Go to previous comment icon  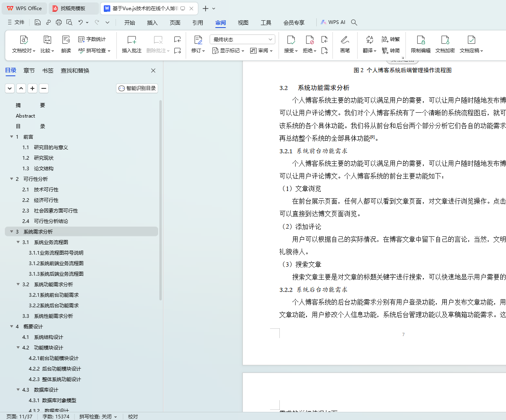(x=178, y=39)
